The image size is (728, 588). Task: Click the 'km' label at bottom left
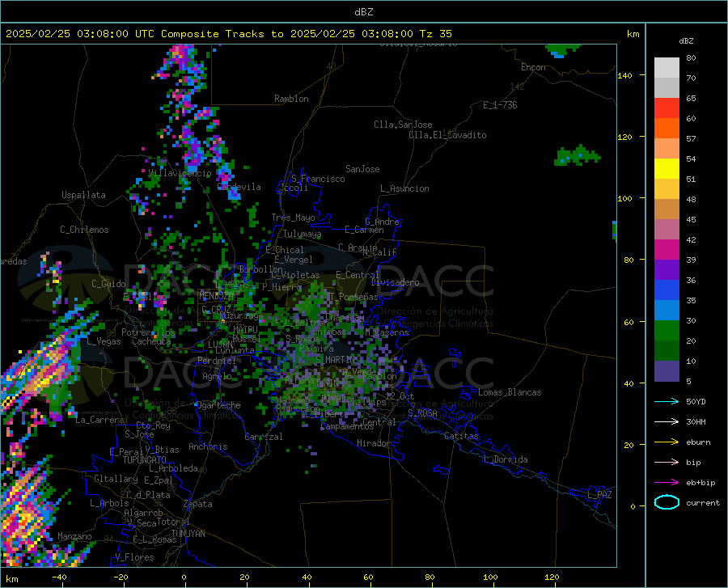coord(11,579)
